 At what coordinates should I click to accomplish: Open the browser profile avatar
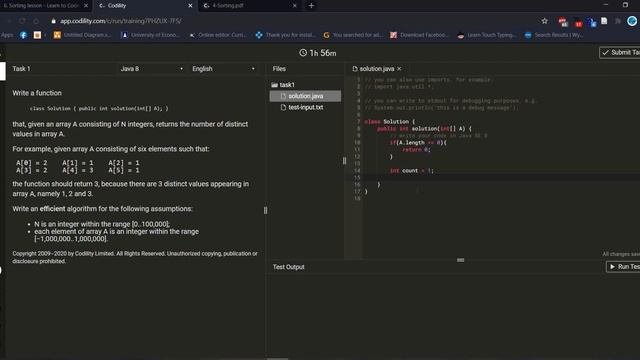[632, 21]
